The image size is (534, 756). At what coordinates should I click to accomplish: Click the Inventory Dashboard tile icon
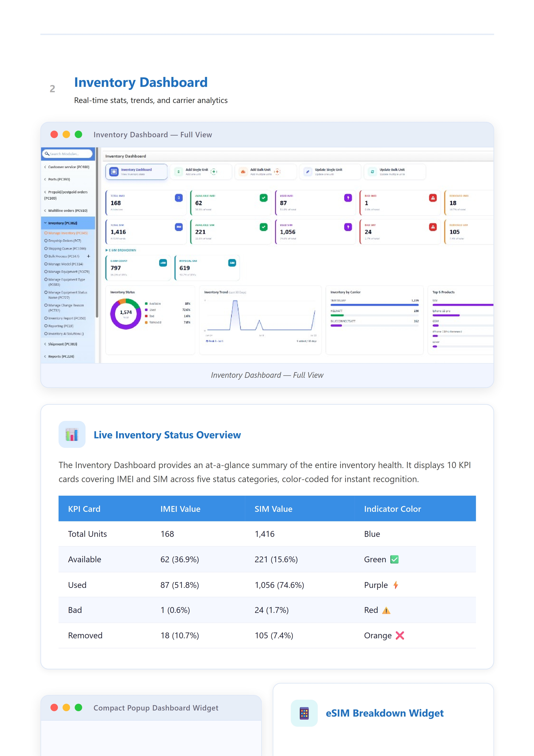(x=114, y=172)
